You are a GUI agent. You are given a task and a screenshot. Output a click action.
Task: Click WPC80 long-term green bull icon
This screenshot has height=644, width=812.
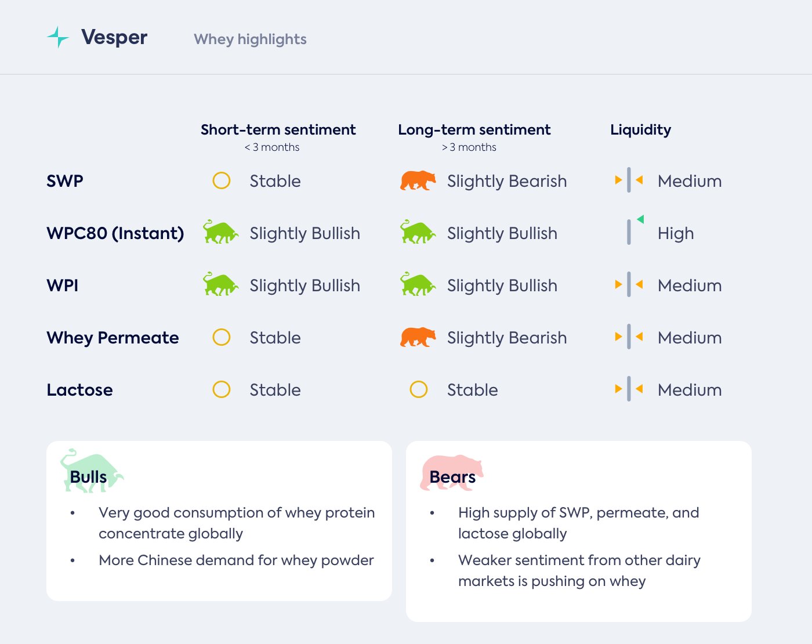418,233
